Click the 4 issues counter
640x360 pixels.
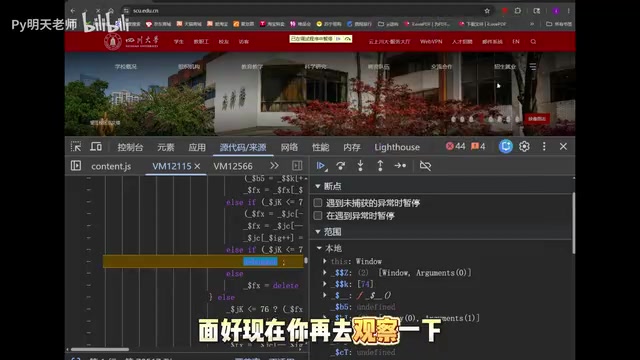tap(478, 146)
